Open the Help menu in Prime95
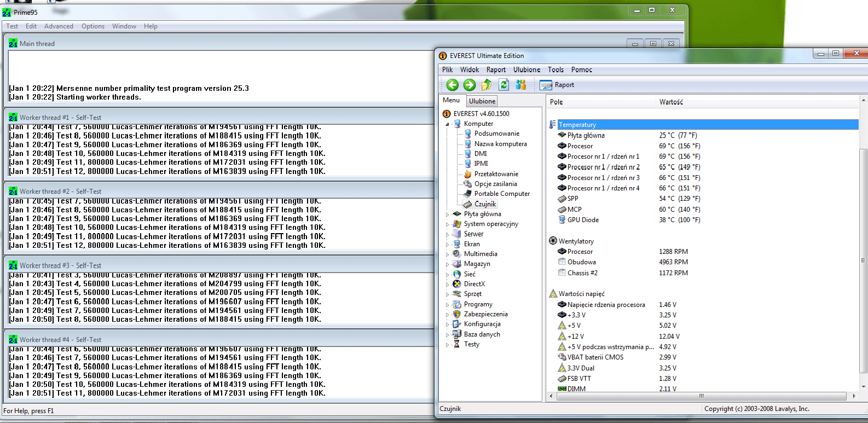868x423 pixels. pyautogui.click(x=151, y=26)
